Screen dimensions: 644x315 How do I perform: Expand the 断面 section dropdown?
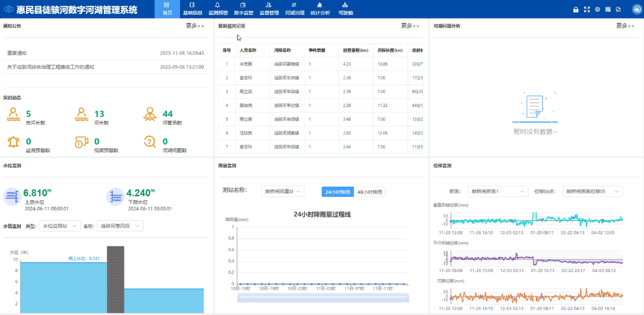(498, 191)
